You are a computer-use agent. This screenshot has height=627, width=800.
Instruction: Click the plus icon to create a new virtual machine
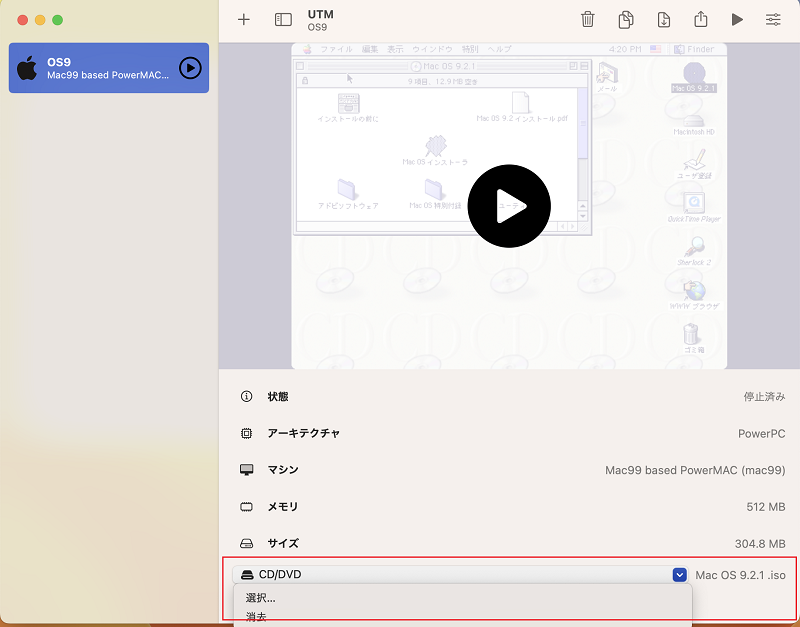(244, 20)
